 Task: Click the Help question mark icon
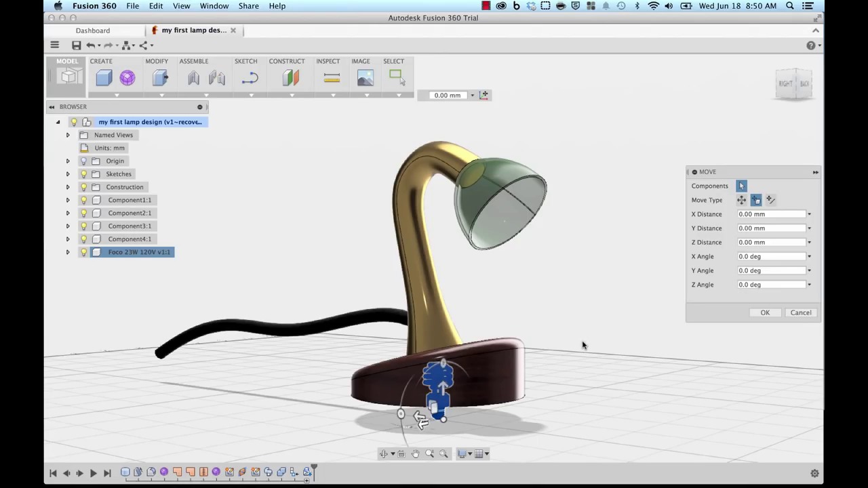tap(810, 45)
